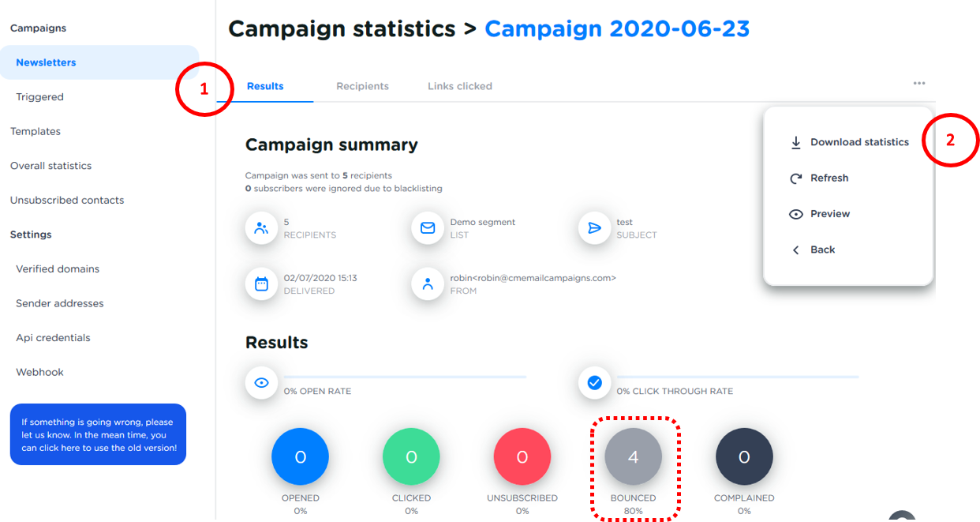Open the Links clicked tab

459,86
